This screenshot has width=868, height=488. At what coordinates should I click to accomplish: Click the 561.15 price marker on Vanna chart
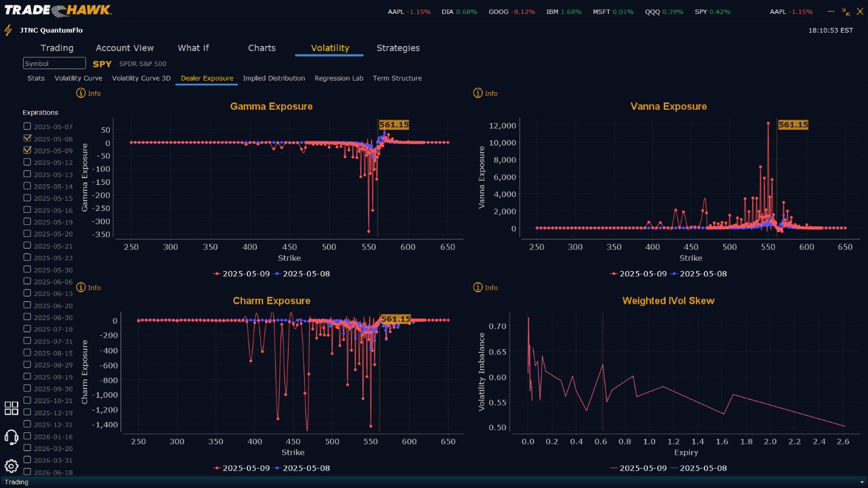[793, 124]
